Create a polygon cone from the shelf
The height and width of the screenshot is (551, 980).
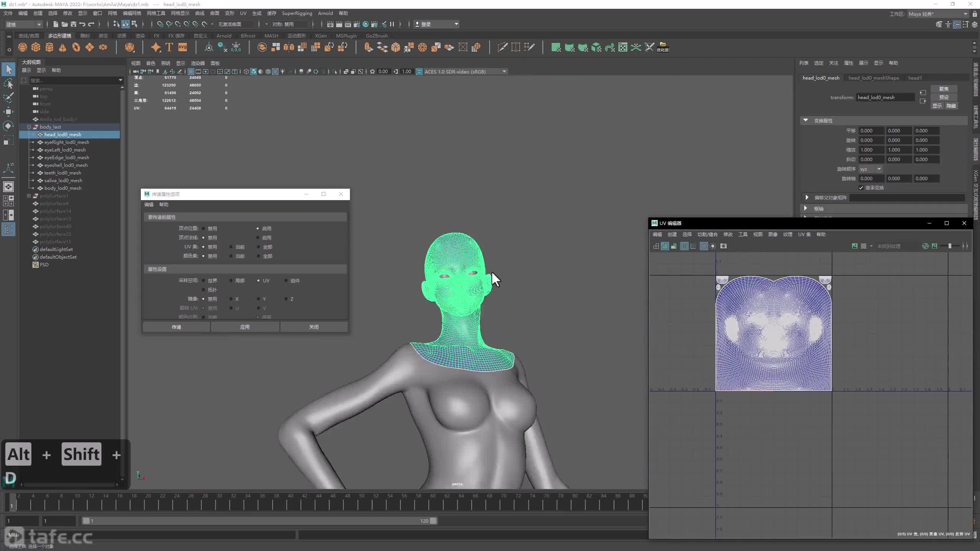63,47
